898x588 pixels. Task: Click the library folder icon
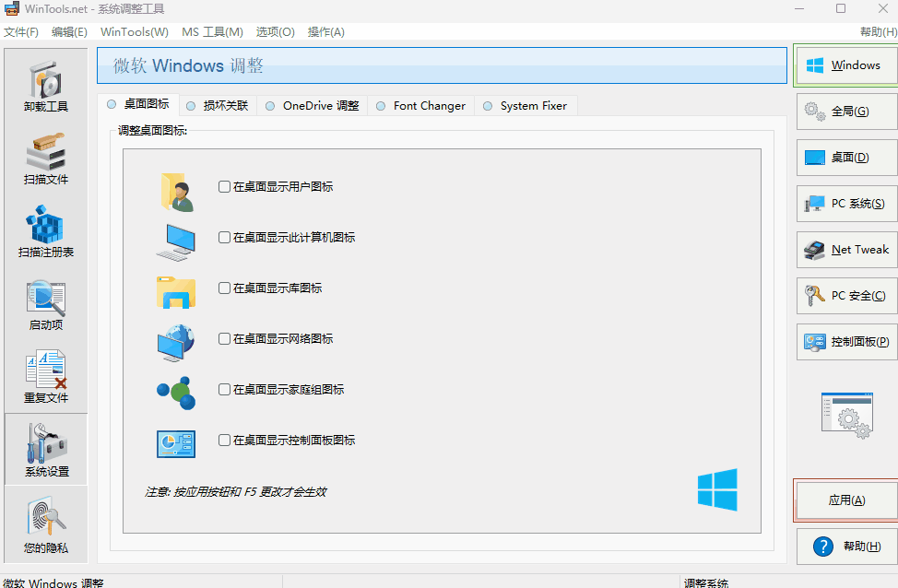(x=176, y=292)
